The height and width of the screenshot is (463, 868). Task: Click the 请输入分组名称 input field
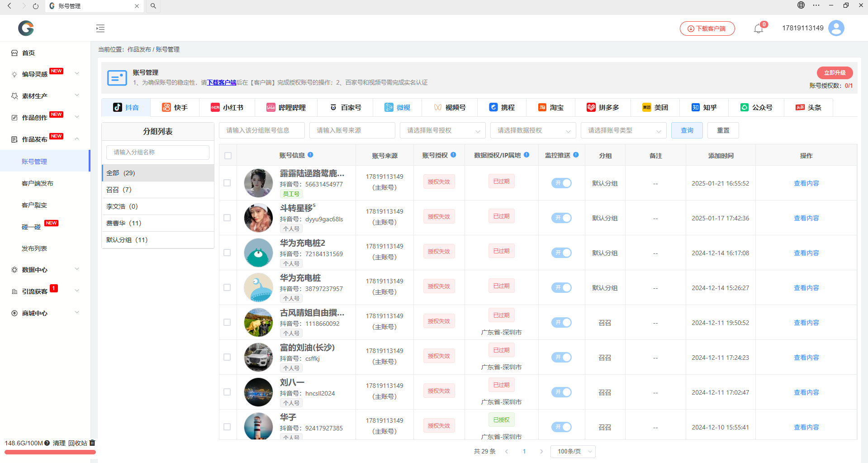pos(157,152)
